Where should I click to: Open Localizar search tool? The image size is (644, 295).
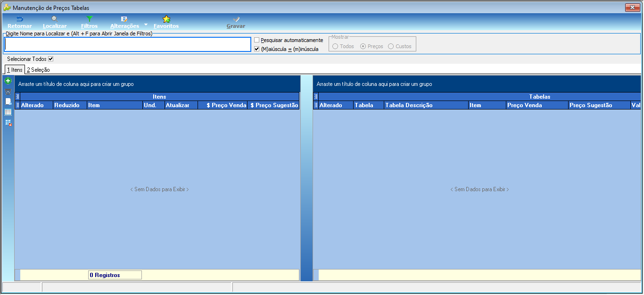(55, 22)
